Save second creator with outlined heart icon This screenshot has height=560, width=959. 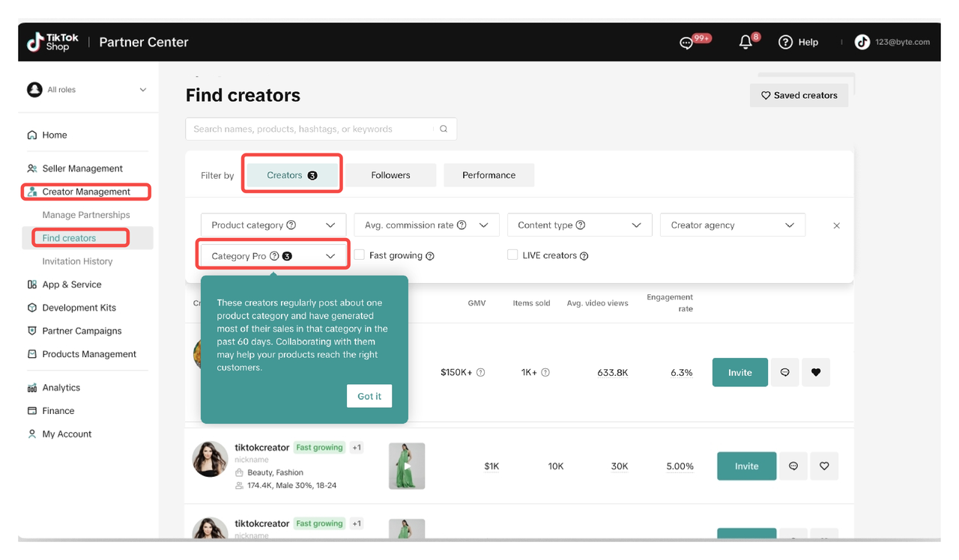824,466
